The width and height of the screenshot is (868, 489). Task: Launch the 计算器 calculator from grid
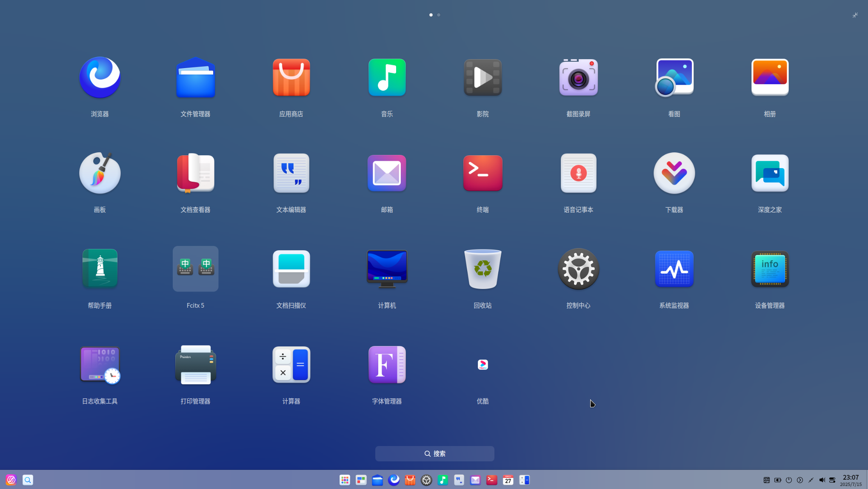pyautogui.click(x=291, y=365)
